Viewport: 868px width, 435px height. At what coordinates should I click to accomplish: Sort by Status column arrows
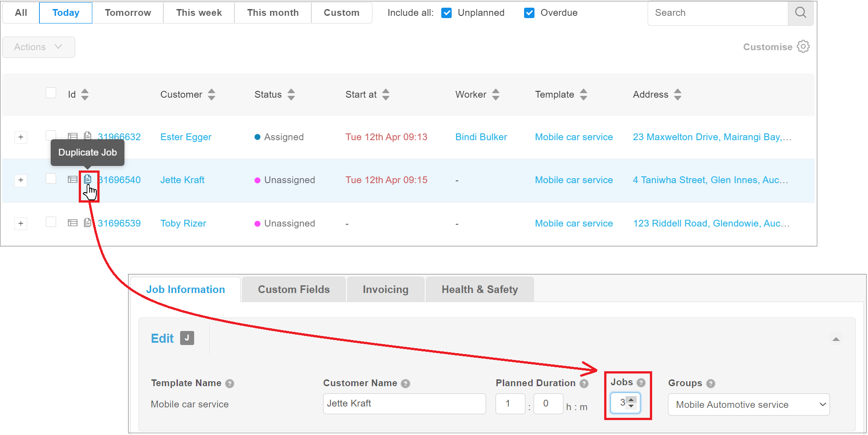point(291,95)
